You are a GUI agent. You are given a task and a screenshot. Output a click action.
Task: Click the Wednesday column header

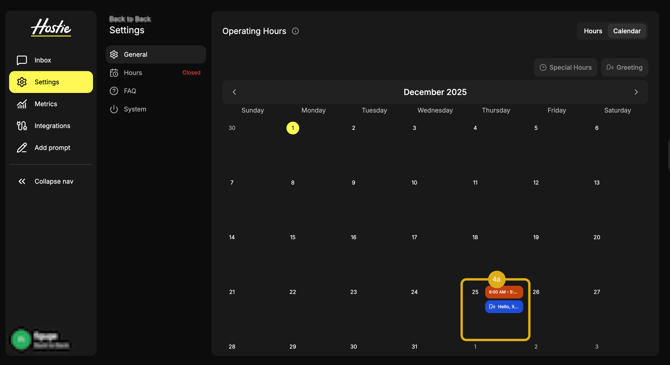coord(435,110)
